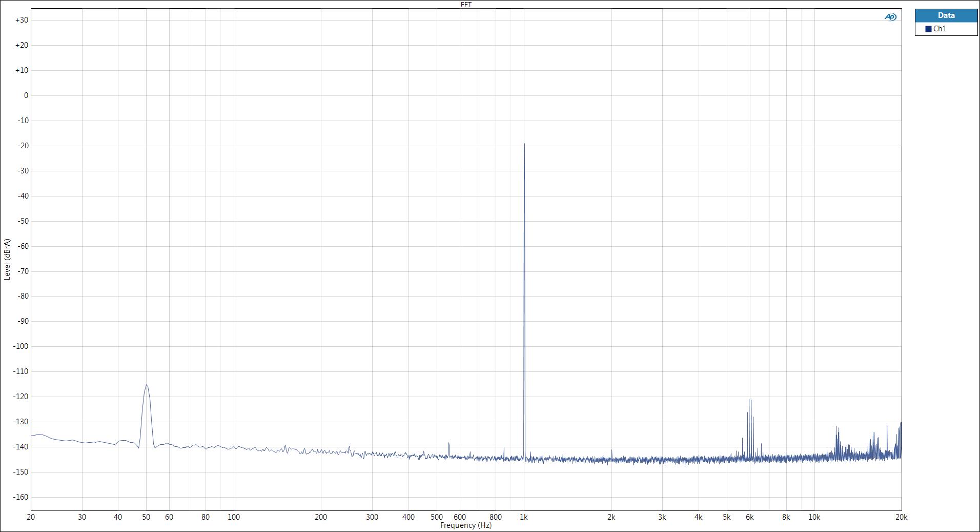Click the Audio Precision logo icon
This screenshot has height=532, width=980.
(x=891, y=17)
